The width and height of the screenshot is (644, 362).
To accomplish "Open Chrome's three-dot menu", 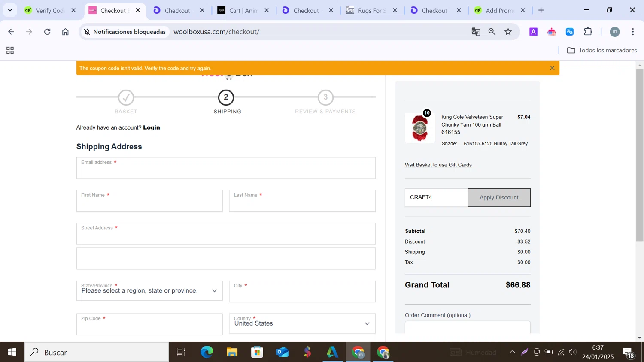I will coord(633,32).
